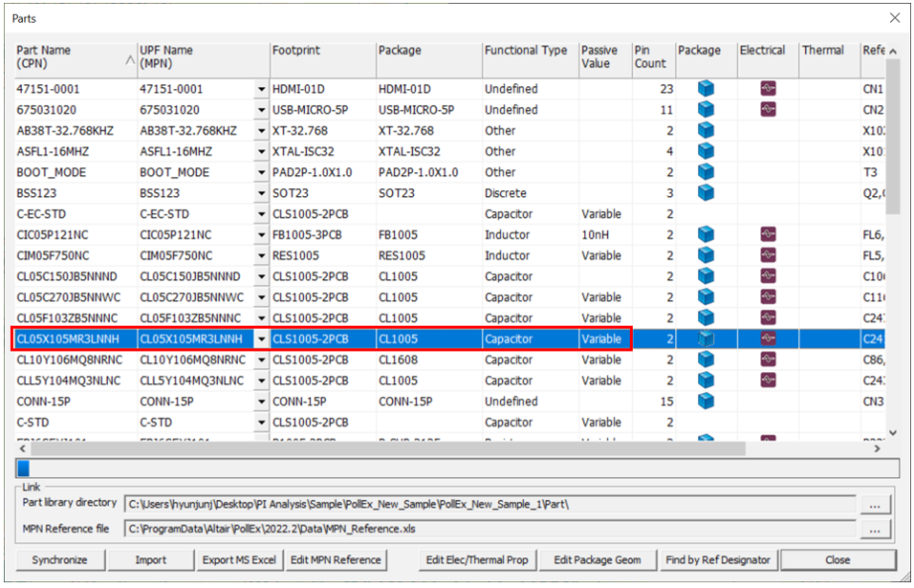This screenshot has height=588, width=914.
Task: Sort by Part Name (CPN) column header
Action: 76,57
